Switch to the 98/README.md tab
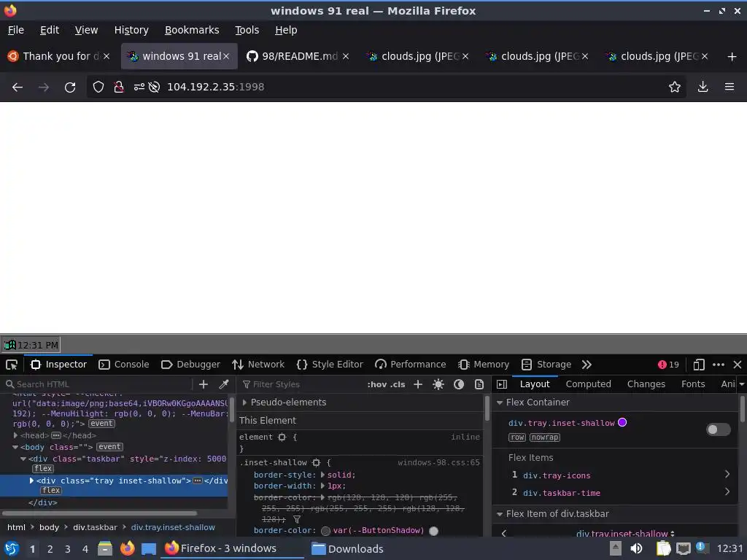The width and height of the screenshot is (747, 560). (x=298, y=56)
